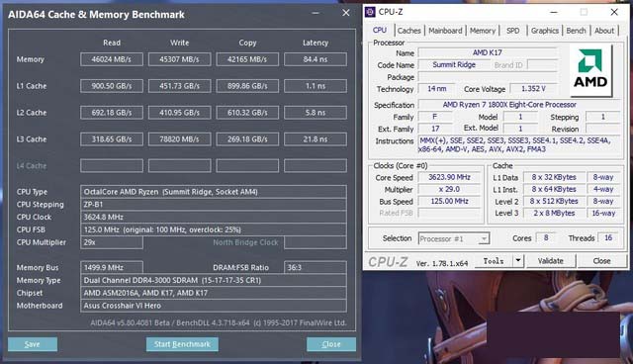Screen dimensions: 633x364
Task: Select the CPU tab in CPU-Z
Action: click(380, 30)
